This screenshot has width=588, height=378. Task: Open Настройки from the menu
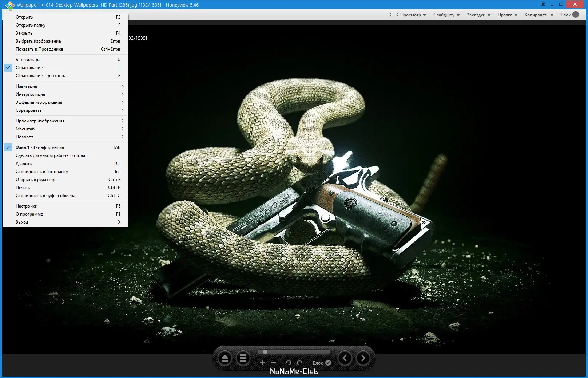coord(65,206)
